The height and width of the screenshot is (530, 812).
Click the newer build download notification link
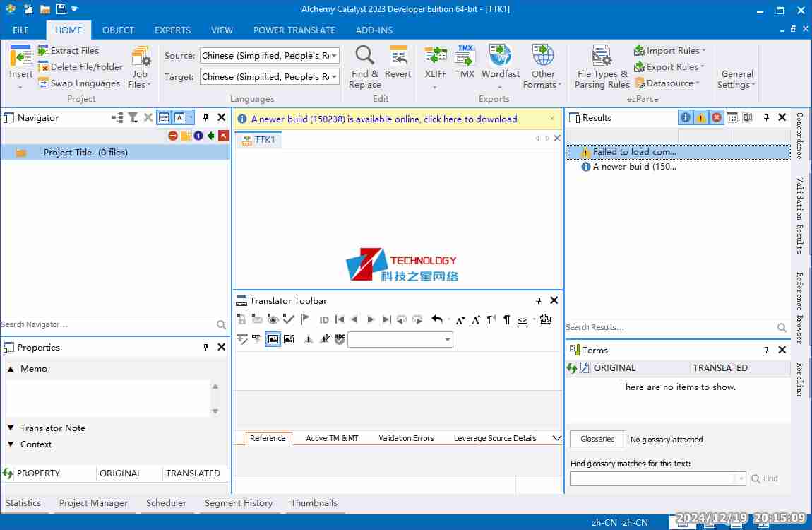(384, 119)
